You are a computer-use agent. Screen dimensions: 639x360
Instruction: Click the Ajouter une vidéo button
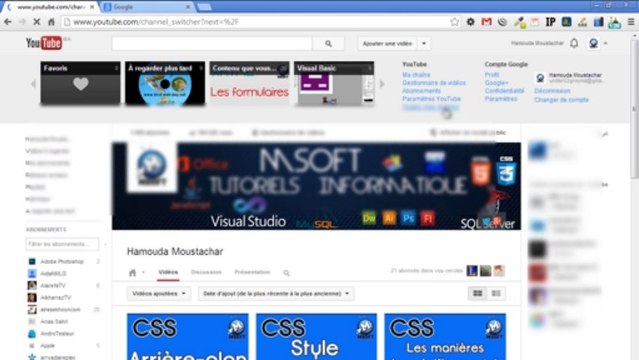388,44
